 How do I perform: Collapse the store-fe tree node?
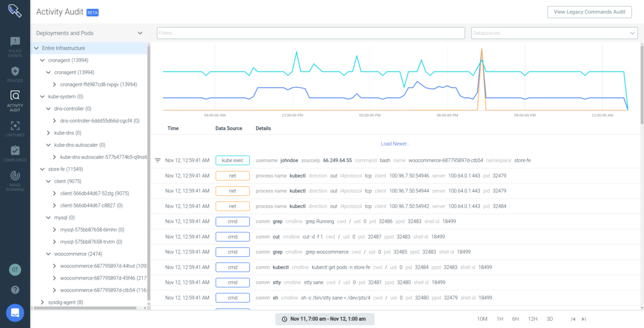pyautogui.click(x=43, y=169)
